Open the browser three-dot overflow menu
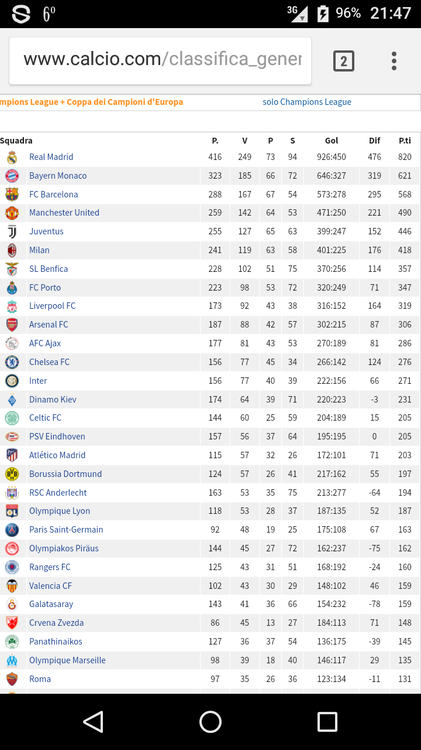Screen dimensions: 421x750 coord(394,61)
